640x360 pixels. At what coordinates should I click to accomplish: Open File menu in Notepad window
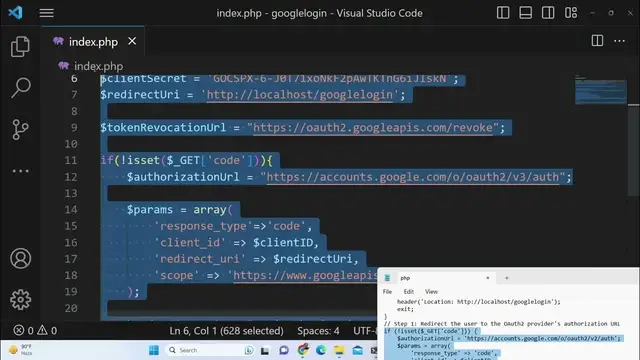[x=387, y=291]
